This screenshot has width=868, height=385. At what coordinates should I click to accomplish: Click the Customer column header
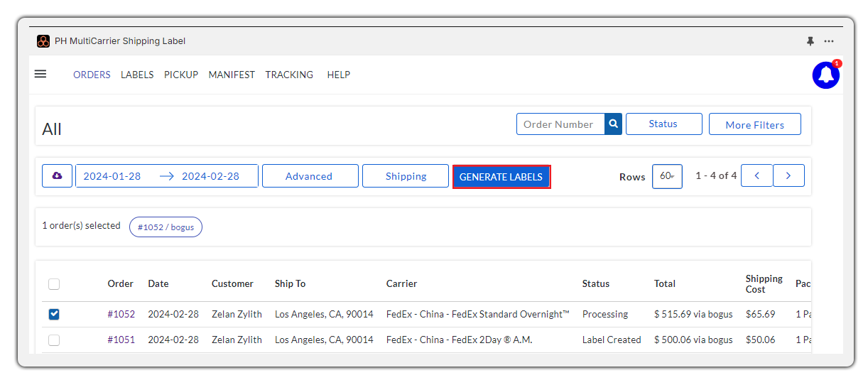point(232,283)
